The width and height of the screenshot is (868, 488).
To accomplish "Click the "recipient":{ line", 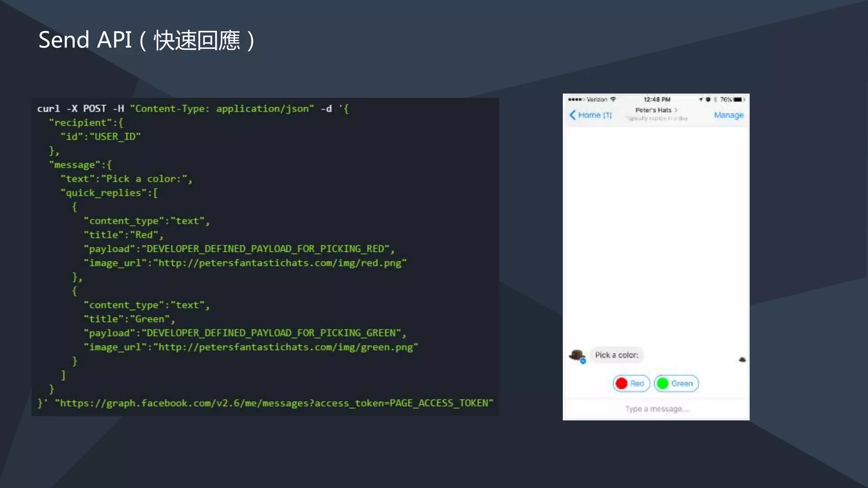I will coord(86,123).
